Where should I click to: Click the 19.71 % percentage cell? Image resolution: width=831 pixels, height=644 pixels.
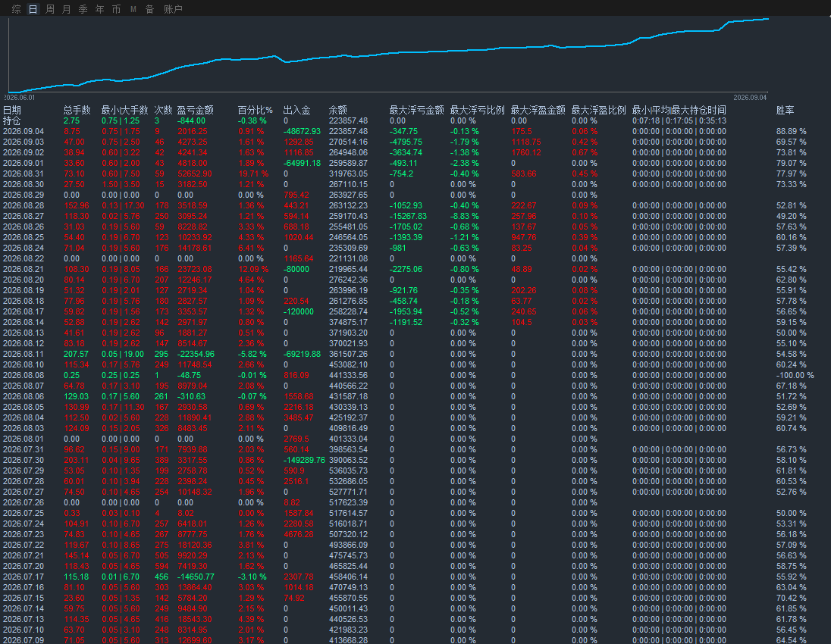click(x=253, y=174)
